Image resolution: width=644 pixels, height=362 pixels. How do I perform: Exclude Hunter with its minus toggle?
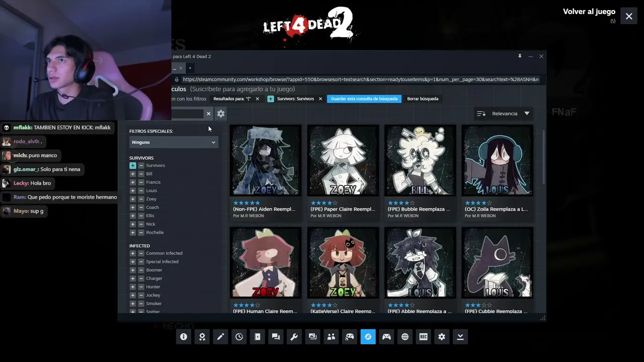(141, 287)
